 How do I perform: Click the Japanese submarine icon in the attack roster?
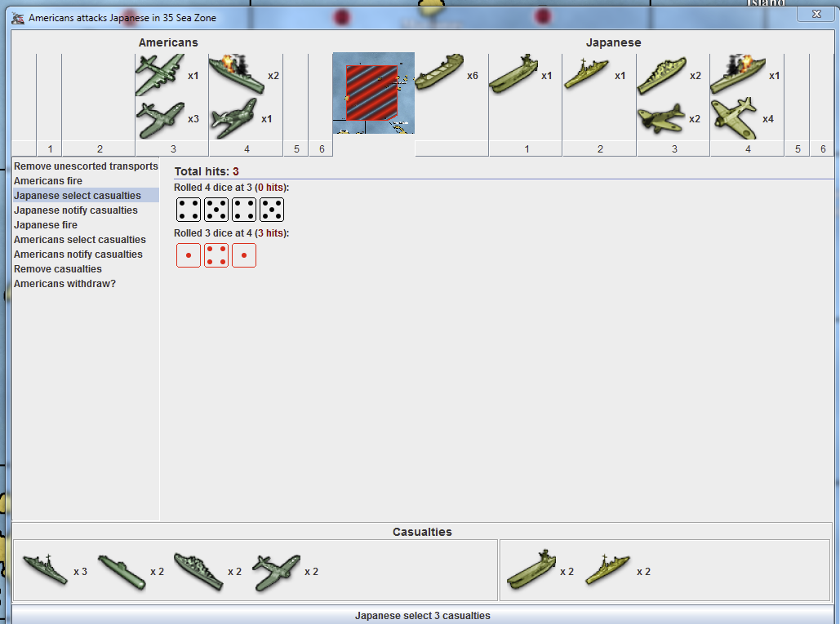tap(513, 75)
